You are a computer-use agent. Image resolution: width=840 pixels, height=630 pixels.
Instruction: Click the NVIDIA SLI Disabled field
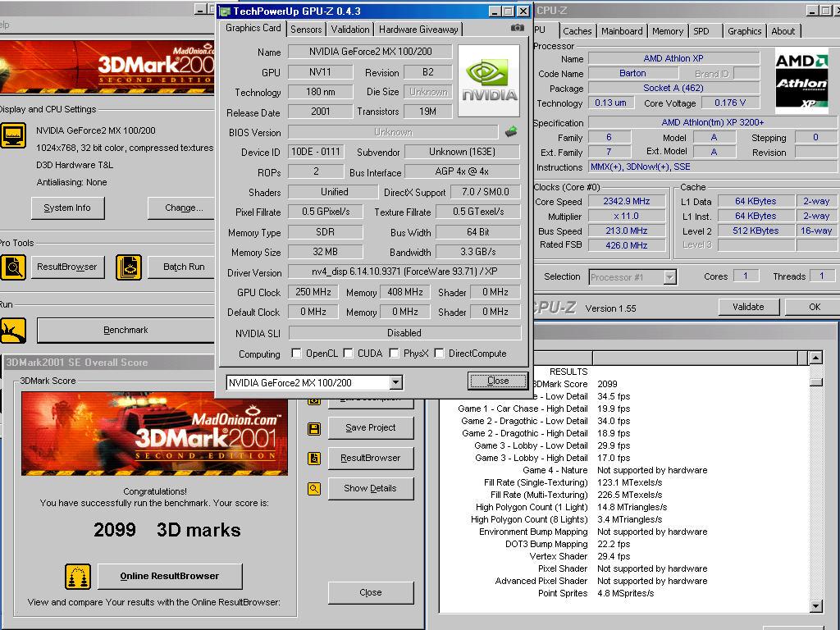[404, 333]
